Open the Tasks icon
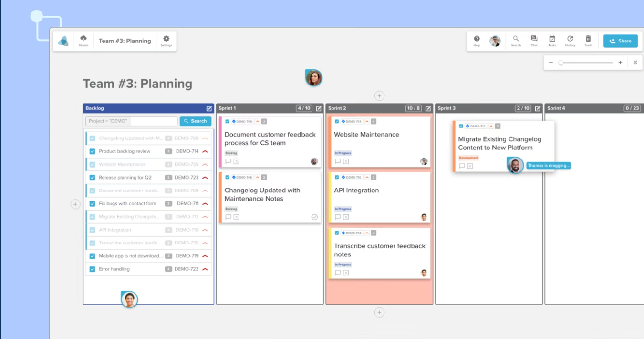Viewport: 644px width, 339px height. (552, 41)
